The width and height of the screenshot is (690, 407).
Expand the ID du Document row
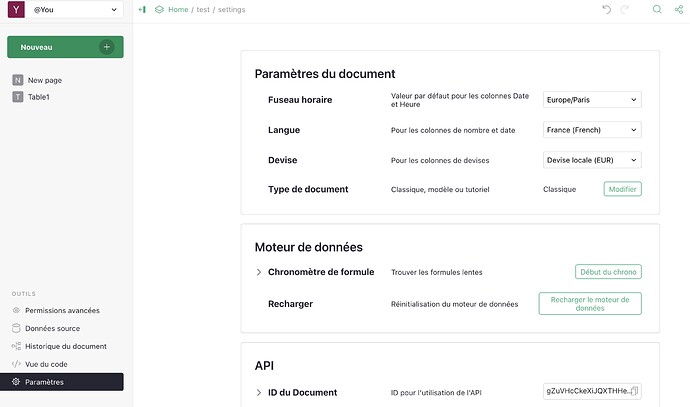tap(258, 392)
